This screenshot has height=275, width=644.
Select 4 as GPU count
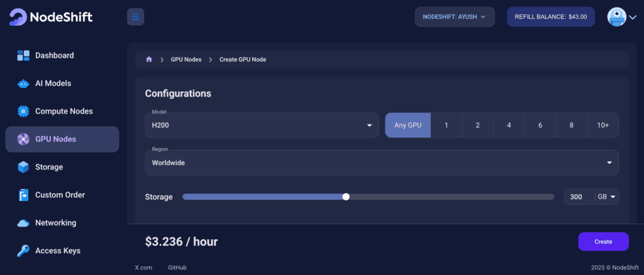(509, 125)
